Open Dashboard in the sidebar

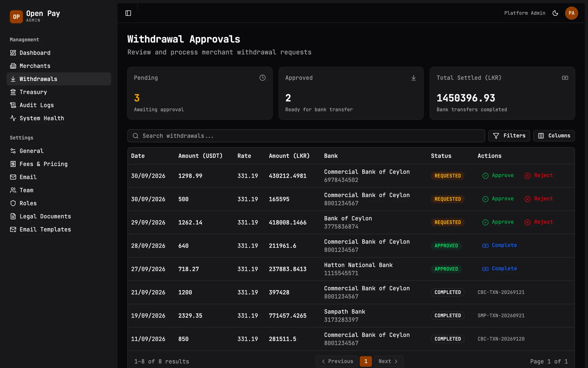click(x=59, y=53)
